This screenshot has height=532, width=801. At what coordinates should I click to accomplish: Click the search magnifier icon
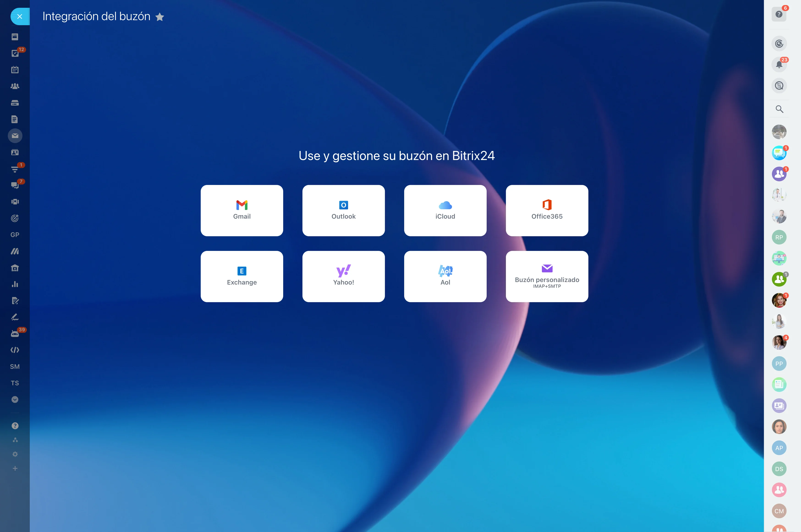click(x=779, y=109)
